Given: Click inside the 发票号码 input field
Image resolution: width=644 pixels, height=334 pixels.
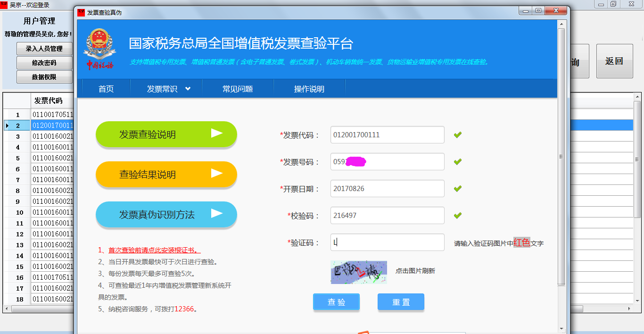Looking at the screenshot, I should tap(388, 162).
